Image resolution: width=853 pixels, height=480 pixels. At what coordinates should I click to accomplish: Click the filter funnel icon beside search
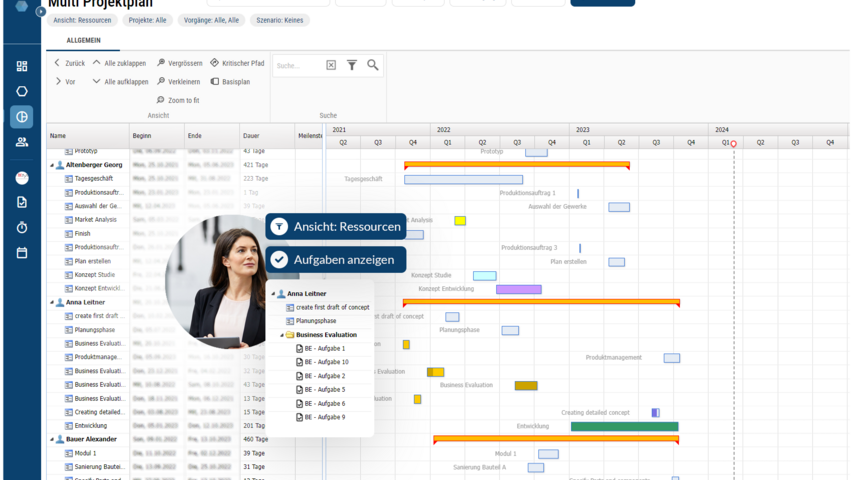coord(352,65)
